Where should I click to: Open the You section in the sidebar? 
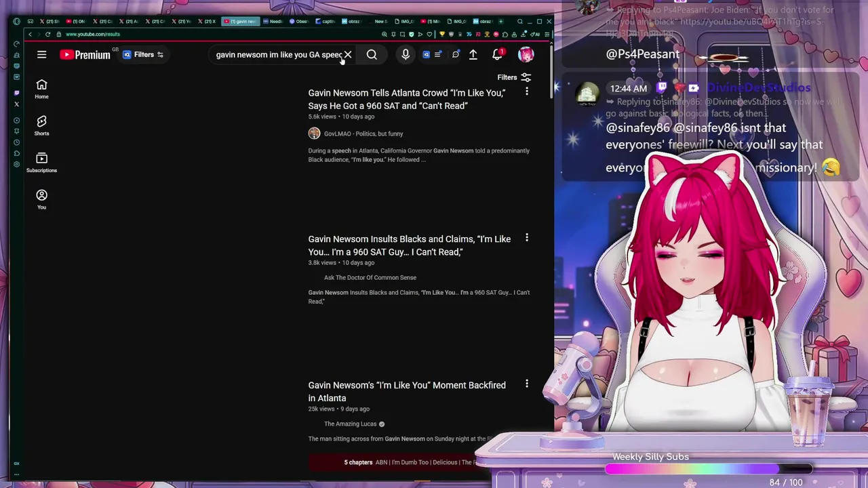click(x=41, y=199)
